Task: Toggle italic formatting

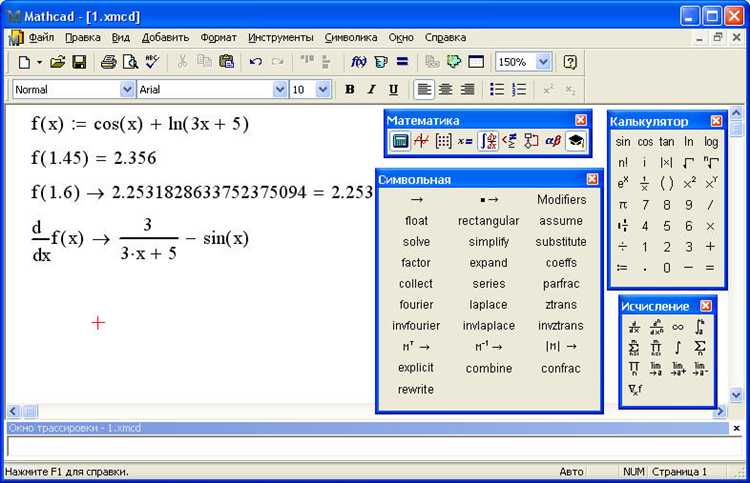Action: pos(372,89)
